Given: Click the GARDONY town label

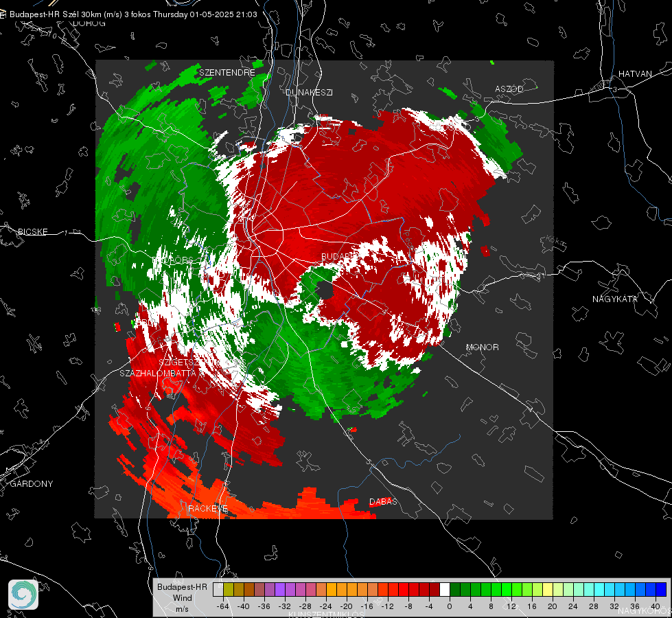Looking at the screenshot, I should coord(32,484).
